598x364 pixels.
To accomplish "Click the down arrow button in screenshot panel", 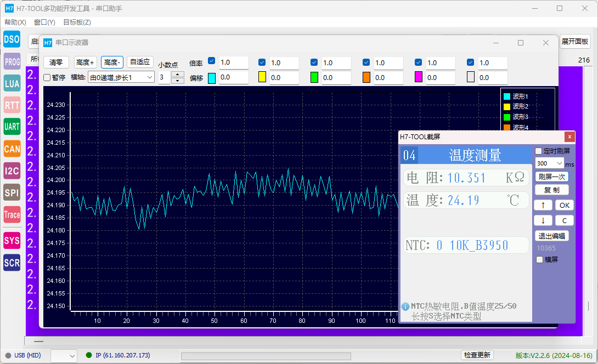I will point(543,220).
